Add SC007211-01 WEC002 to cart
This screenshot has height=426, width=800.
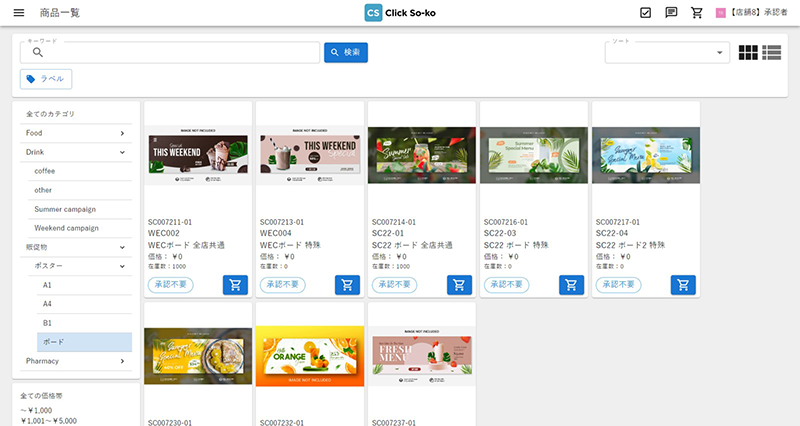coord(235,285)
